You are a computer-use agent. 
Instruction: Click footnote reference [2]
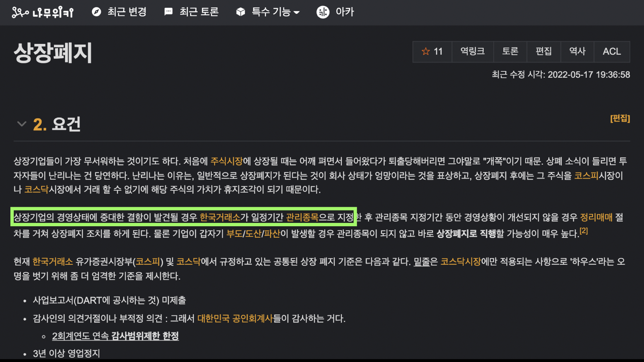pos(584,231)
